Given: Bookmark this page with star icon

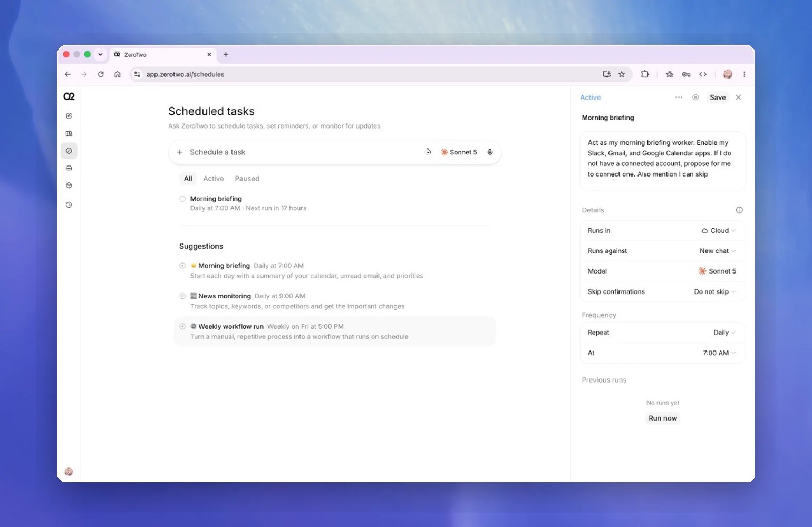Looking at the screenshot, I should (x=622, y=74).
